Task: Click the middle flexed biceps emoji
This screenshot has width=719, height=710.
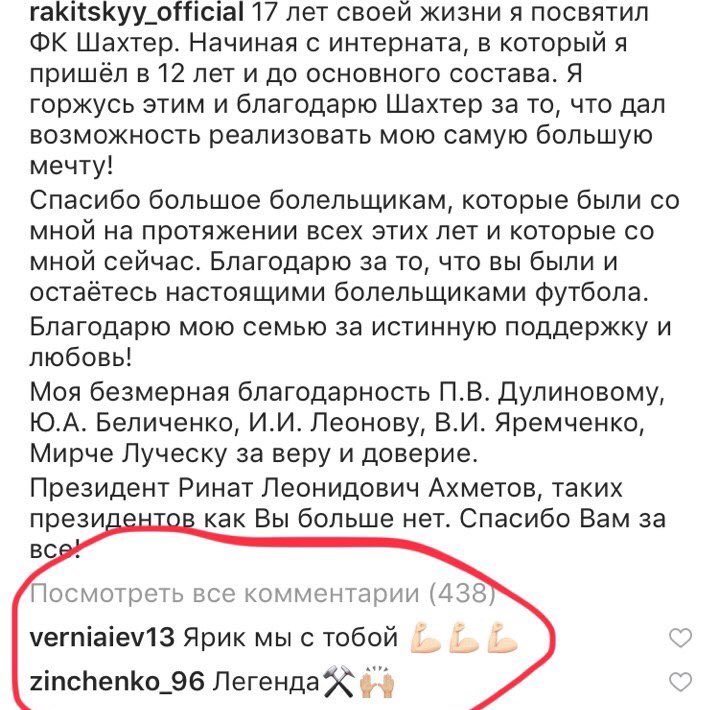Action: pos(464,638)
